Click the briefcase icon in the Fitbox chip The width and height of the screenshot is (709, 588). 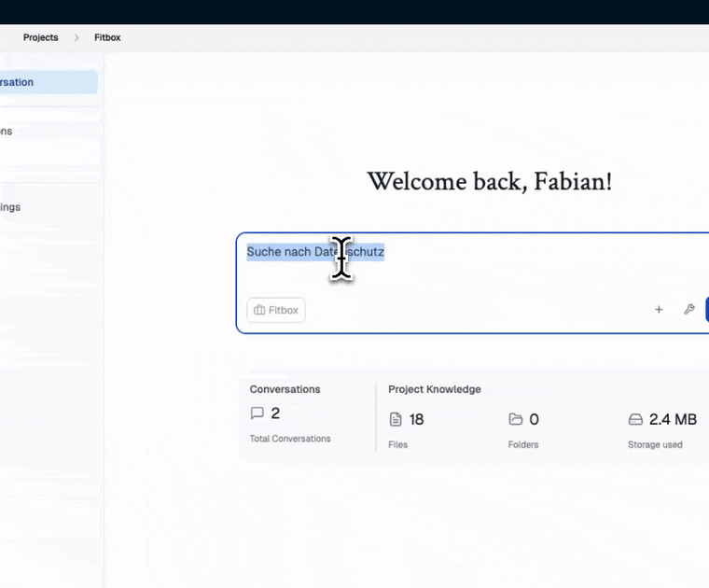[x=259, y=310]
